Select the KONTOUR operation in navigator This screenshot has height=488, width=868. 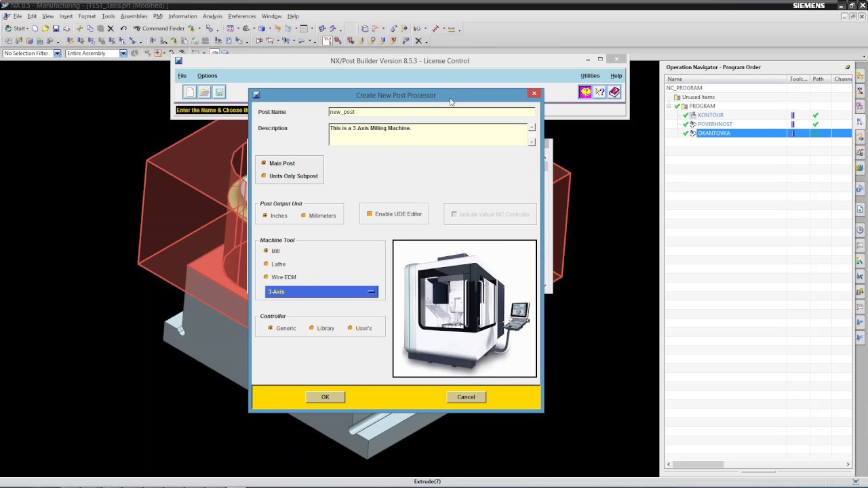(711, 115)
